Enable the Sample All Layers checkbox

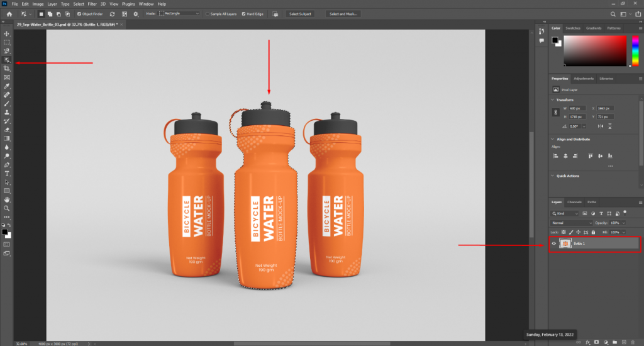coord(208,14)
